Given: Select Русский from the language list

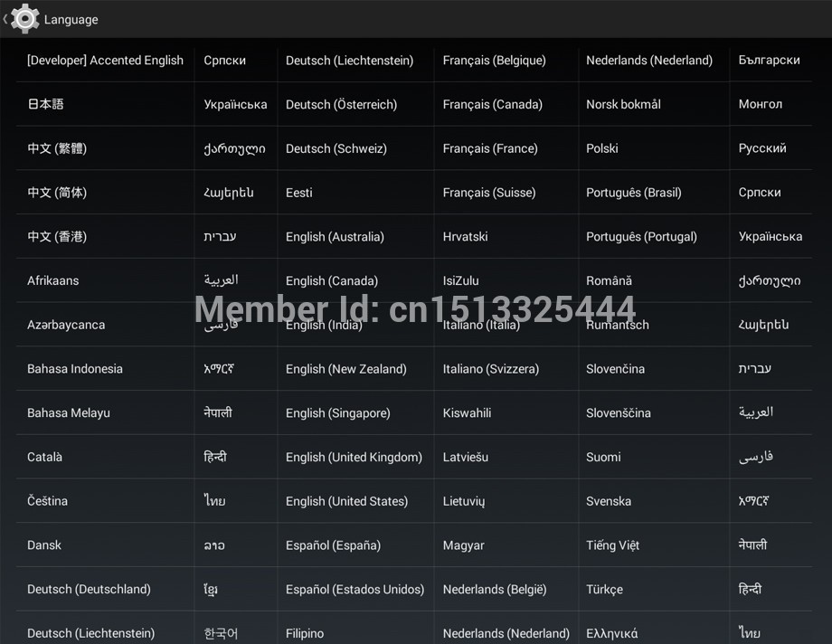Looking at the screenshot, I should point(762,148).
